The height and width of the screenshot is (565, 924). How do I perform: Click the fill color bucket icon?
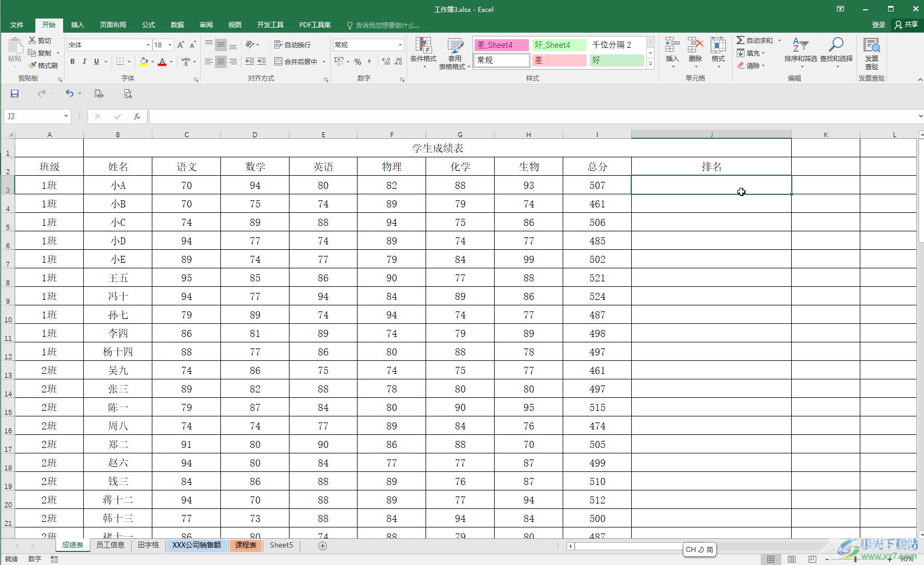144,62
